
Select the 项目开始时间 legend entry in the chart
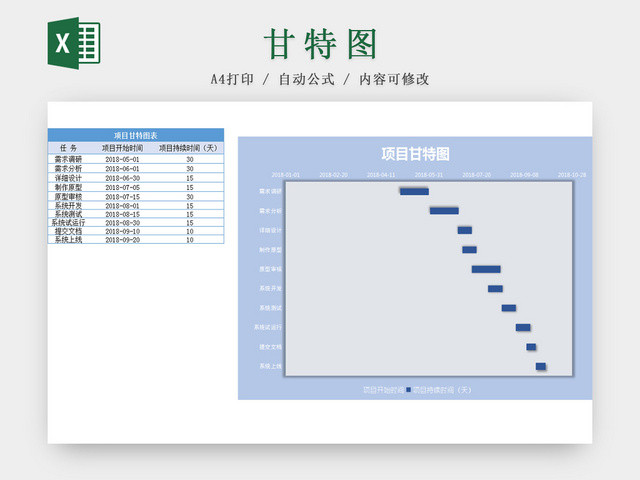(384, 390)
